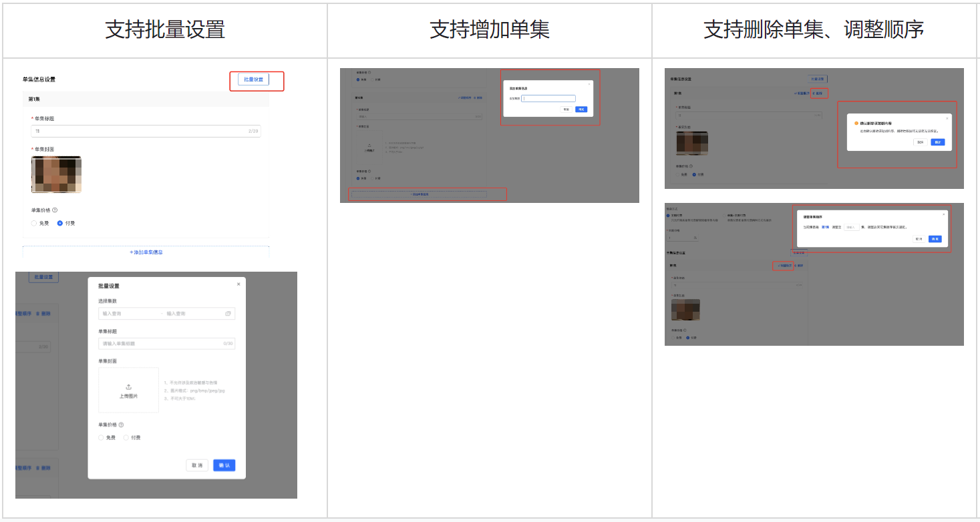Click 取消 in delete confirmation dialog
This screenshot has height=522, width=980.
(921, 142)
